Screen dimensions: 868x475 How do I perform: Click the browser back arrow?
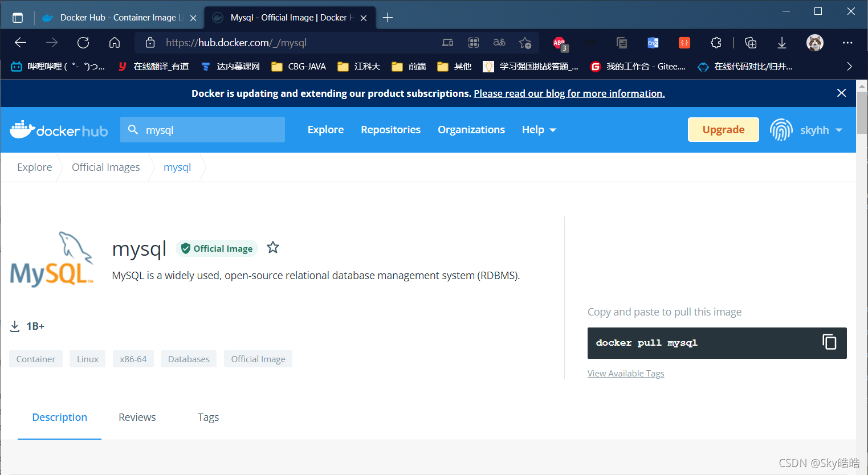[21, 43]
